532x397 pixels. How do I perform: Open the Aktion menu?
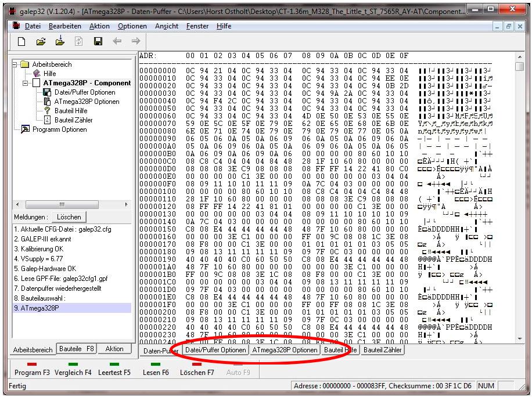click(x=99, y=26)
